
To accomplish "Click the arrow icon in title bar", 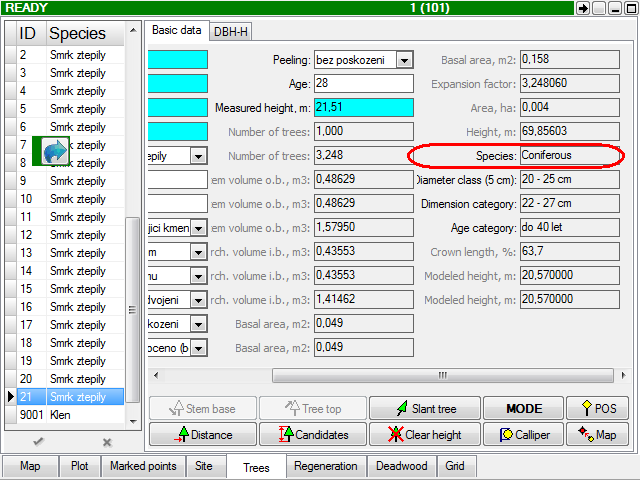I will click(x=583, y=7).
